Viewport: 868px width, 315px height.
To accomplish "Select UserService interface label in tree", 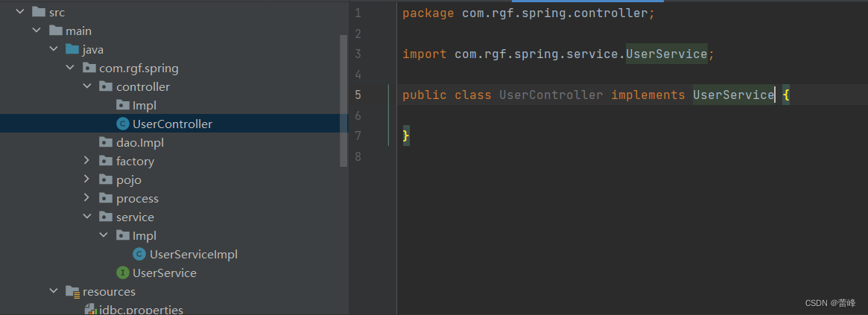I will pos(165,273).
